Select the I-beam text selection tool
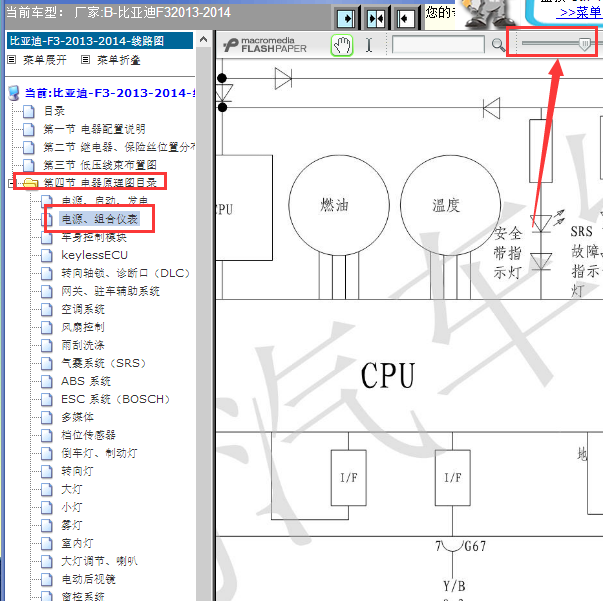This screenshot has height=601, width=603. point(369,45)
